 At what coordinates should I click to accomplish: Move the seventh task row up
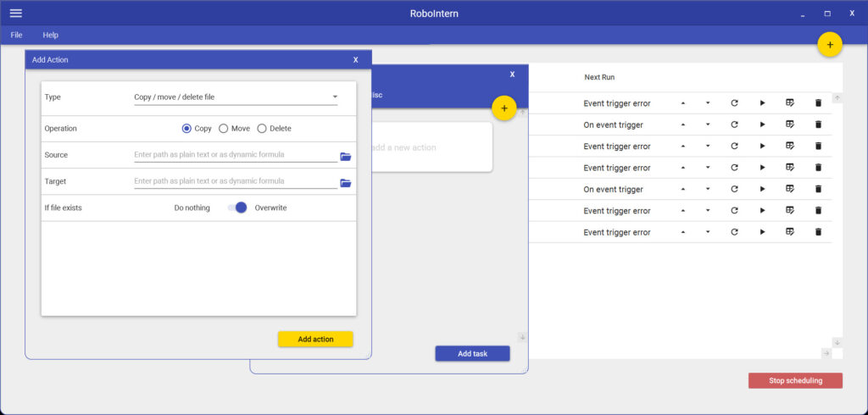682,232
